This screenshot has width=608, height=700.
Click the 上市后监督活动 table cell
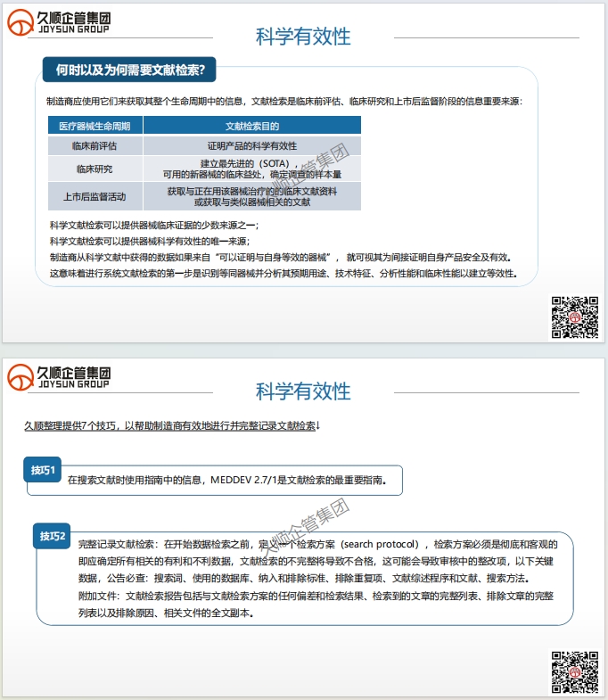click(x=95, y=196)
